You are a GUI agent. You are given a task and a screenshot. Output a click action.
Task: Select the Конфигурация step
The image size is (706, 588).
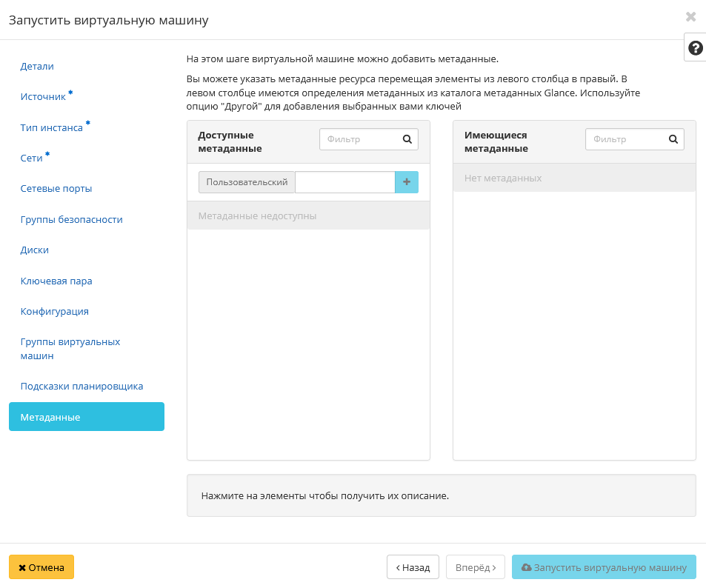(x=55, y=312)
